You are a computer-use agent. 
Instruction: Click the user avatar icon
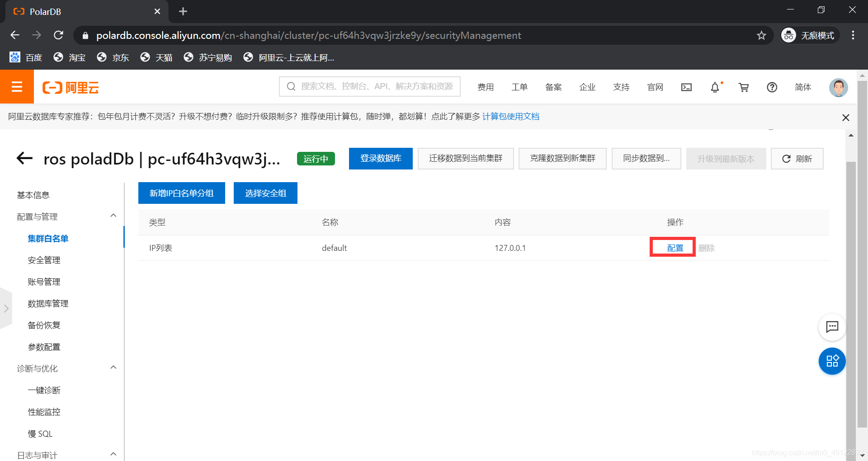(839, 87)
